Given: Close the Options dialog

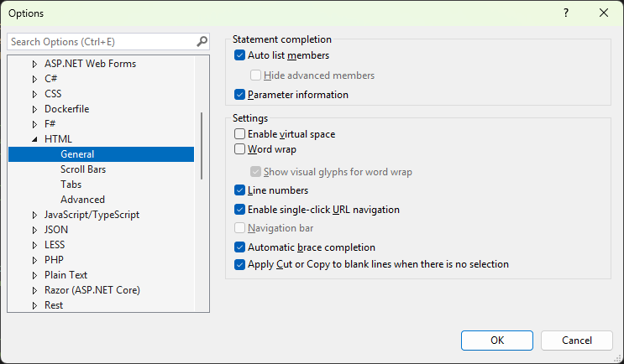Looking at the screenshot, I should coord(604,13).
